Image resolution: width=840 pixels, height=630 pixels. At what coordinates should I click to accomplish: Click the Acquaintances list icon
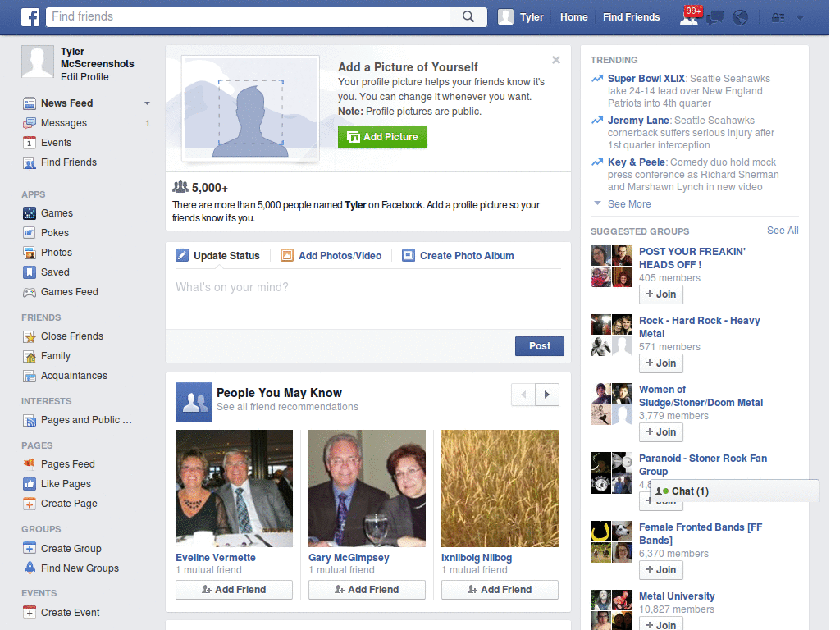click(x=30, y=376)
